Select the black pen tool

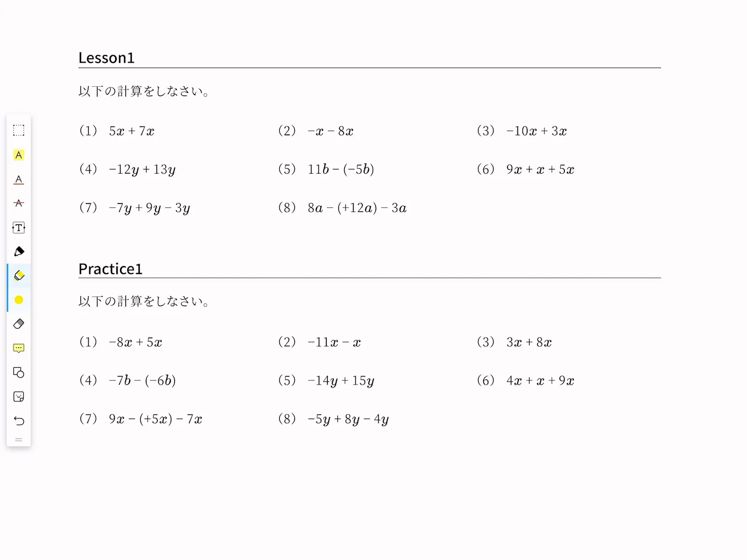pos(19,252)
